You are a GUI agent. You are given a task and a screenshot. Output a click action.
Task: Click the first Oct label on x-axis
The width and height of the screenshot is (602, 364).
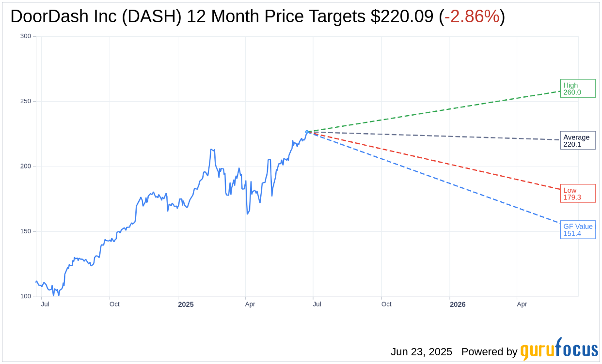point(114,304)
